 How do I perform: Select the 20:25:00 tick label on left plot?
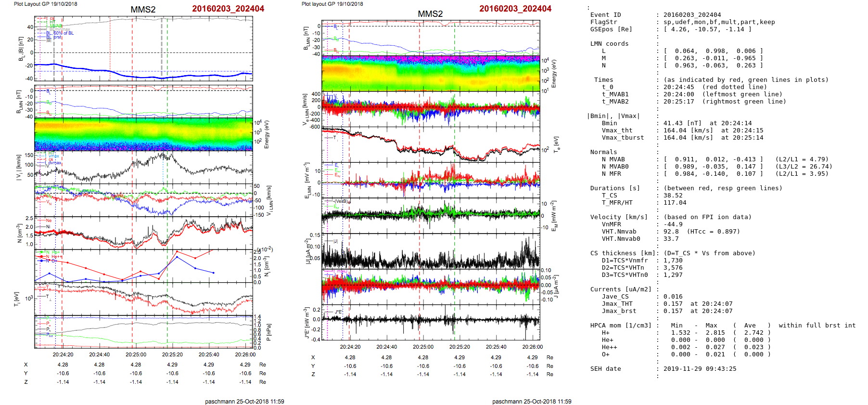136,354
